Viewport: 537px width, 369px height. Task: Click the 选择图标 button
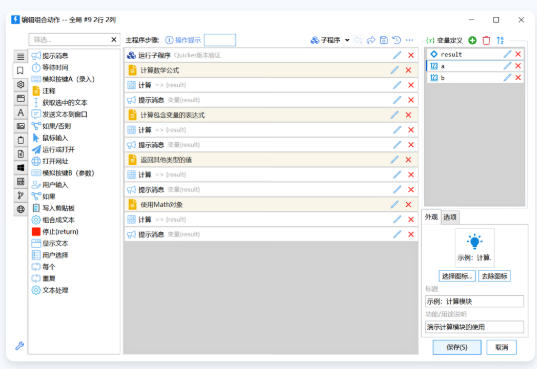click(x=457, y=276)
